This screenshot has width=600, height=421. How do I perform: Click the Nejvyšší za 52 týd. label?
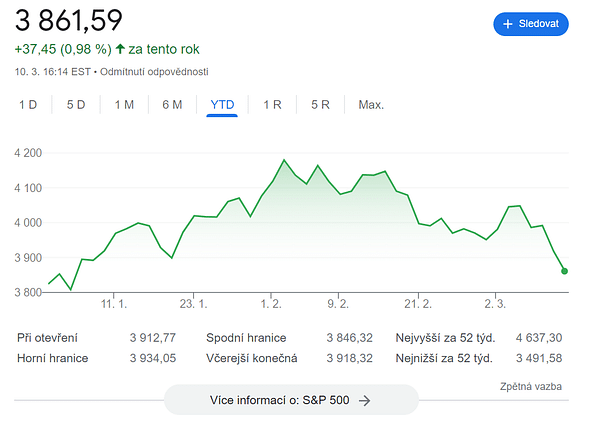[x=445, y=338]
